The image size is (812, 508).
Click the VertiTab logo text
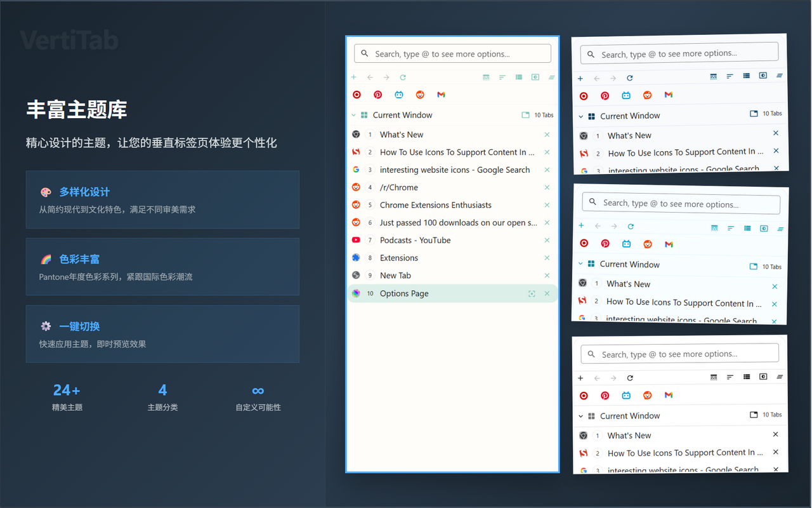69,40
